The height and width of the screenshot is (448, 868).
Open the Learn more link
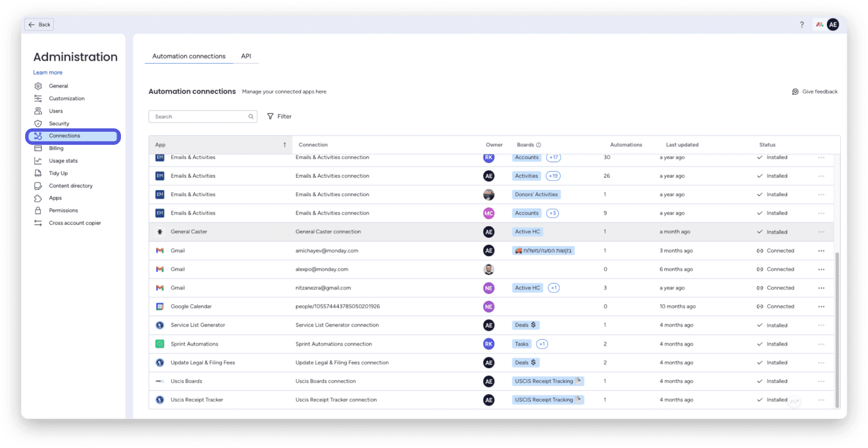[48, 73]
